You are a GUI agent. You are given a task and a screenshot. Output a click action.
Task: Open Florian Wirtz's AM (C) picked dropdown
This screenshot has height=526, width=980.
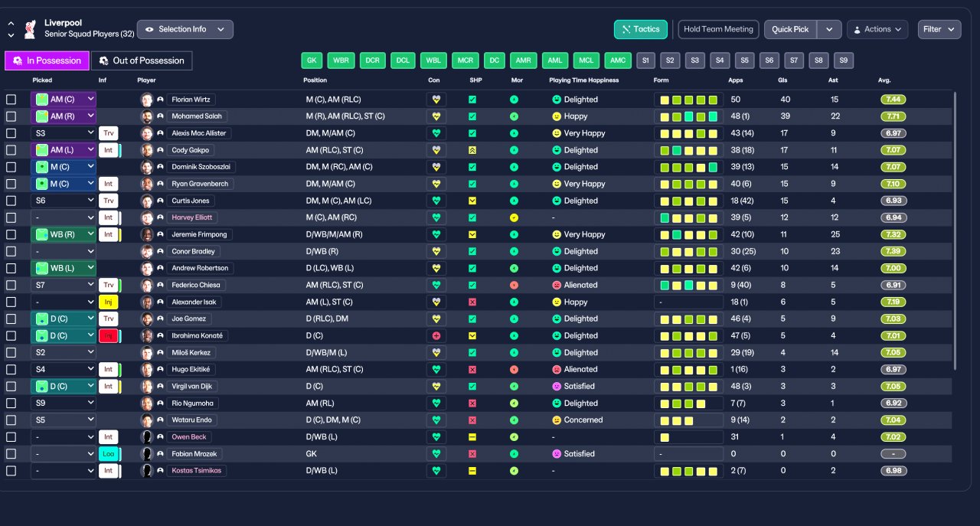pyautogui.click(x=64, y=100)
